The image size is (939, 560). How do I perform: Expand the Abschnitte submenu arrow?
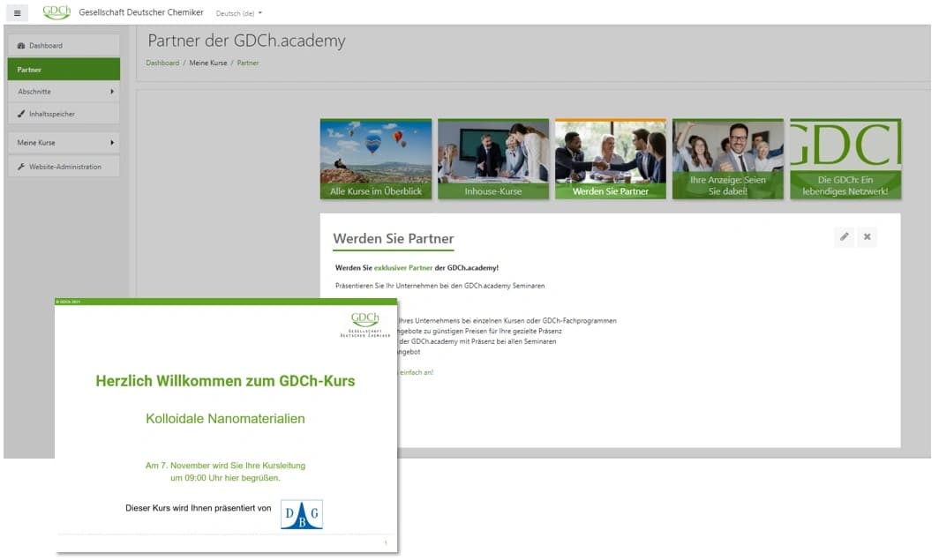(x=112, y=92)
